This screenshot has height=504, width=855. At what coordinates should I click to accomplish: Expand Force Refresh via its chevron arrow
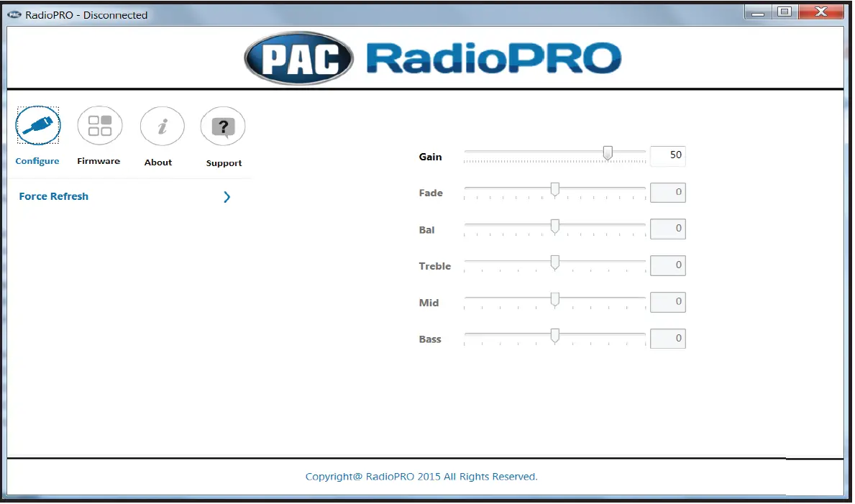pyautogui.click(x=227, y=196)
